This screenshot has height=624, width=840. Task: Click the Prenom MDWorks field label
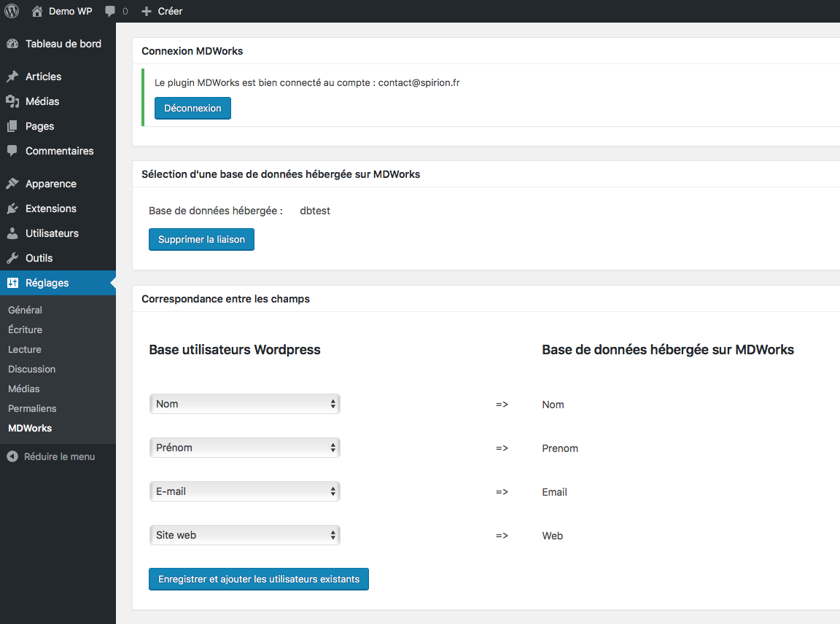[x=560, y=448]
